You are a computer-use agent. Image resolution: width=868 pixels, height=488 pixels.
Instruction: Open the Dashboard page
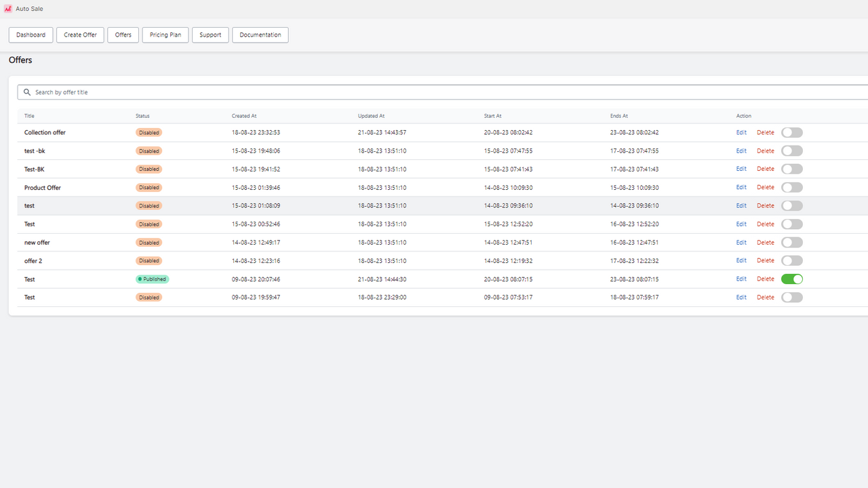tap(31, 35)
